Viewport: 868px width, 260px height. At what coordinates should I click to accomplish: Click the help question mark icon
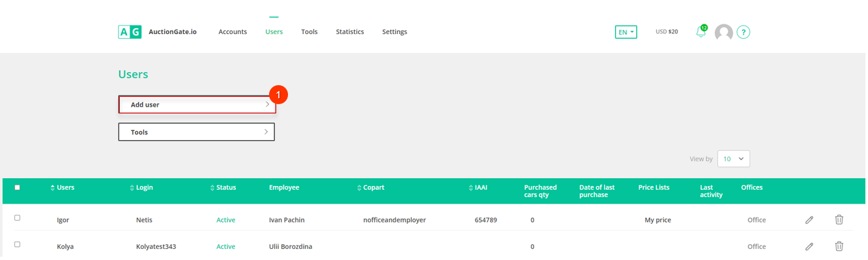point(743,32)
